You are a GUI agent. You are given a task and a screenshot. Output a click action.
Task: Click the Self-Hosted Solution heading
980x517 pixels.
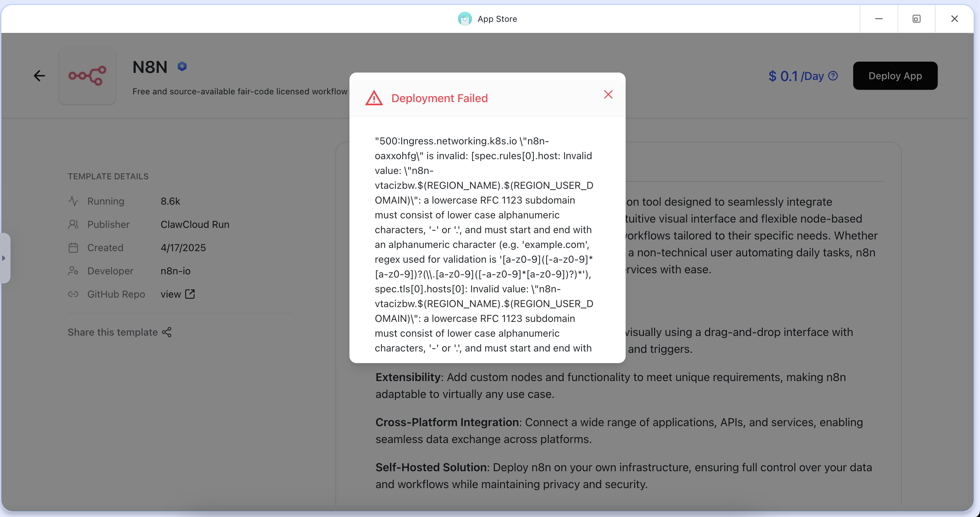click(x=431, y=467)
